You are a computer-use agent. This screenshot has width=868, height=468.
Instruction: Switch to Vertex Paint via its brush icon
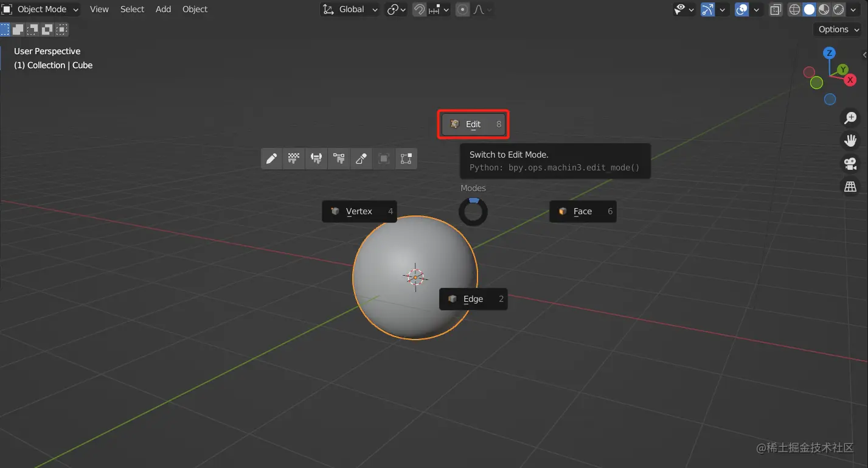(339, 159)
